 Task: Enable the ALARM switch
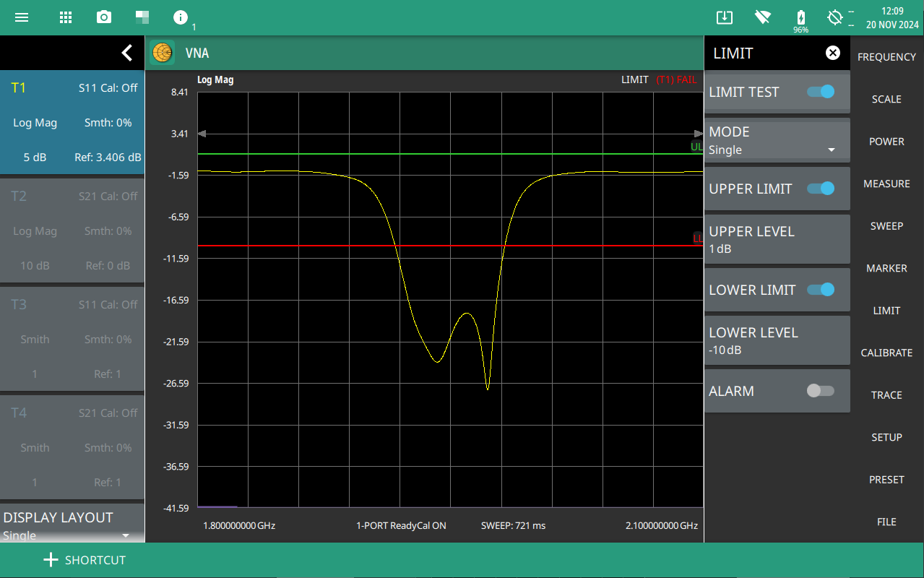tap(820, 391)
